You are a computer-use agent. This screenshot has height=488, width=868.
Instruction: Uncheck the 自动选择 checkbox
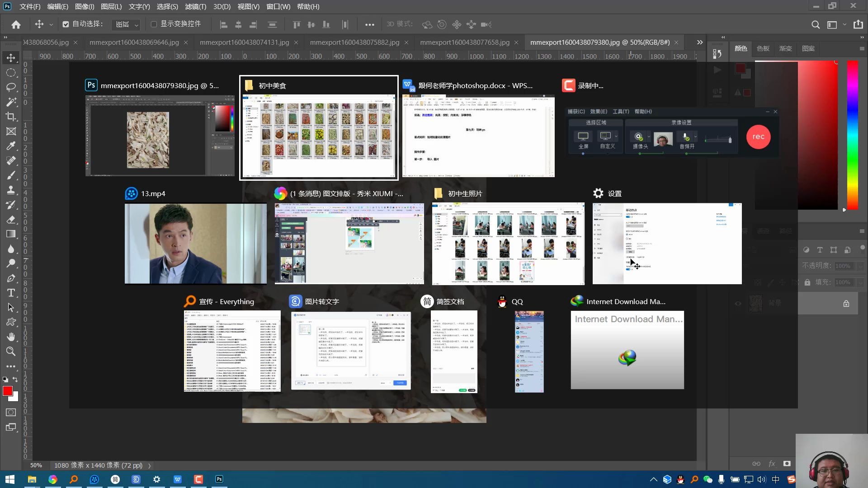pos(66,24)
